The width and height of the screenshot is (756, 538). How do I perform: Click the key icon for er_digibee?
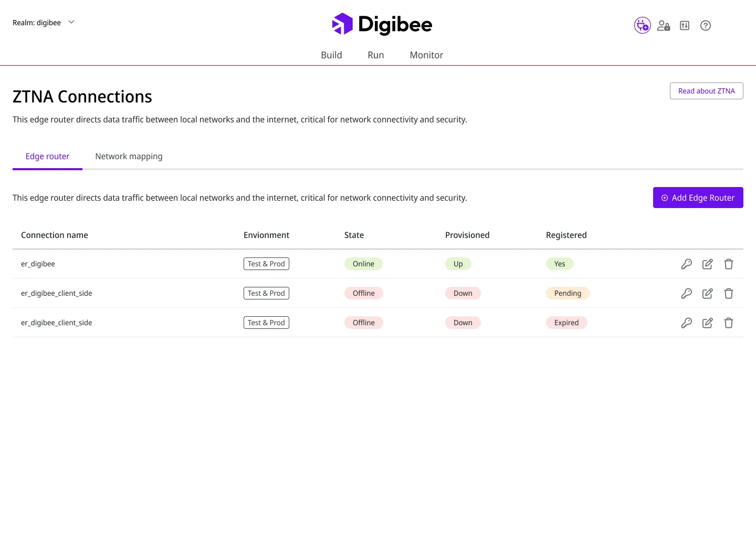(687, 264)
